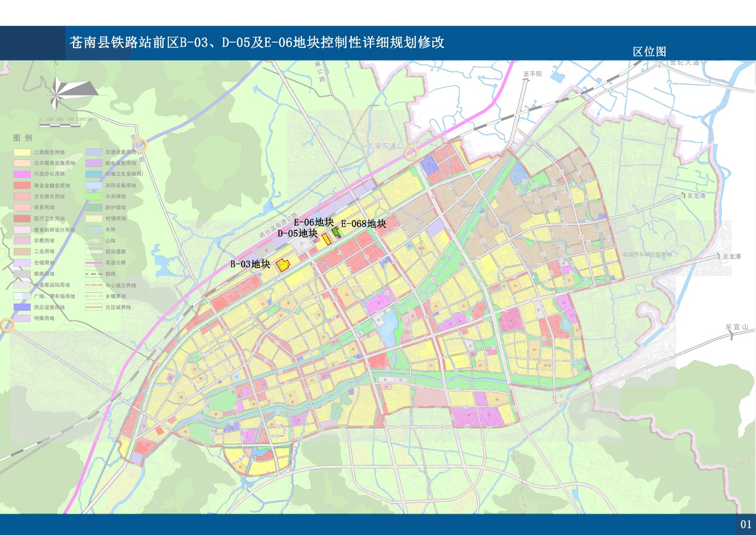The image size is (756, 535).
Task: Click the 区位图 heading label
Action: click(650, 52)
